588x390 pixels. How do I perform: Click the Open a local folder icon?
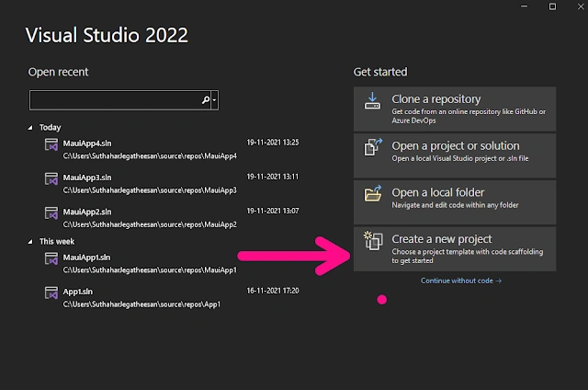coord(373,193)
